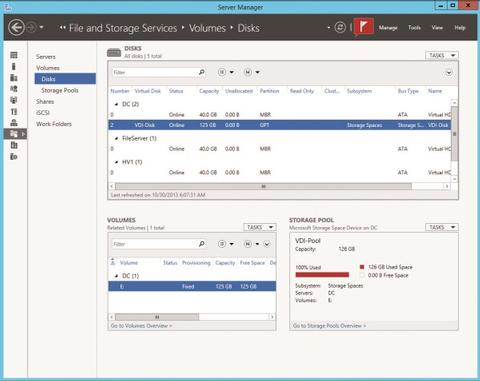Follow Go to Storage Pools Overview link
Screen dimensions: 480x381
[329, 326]
